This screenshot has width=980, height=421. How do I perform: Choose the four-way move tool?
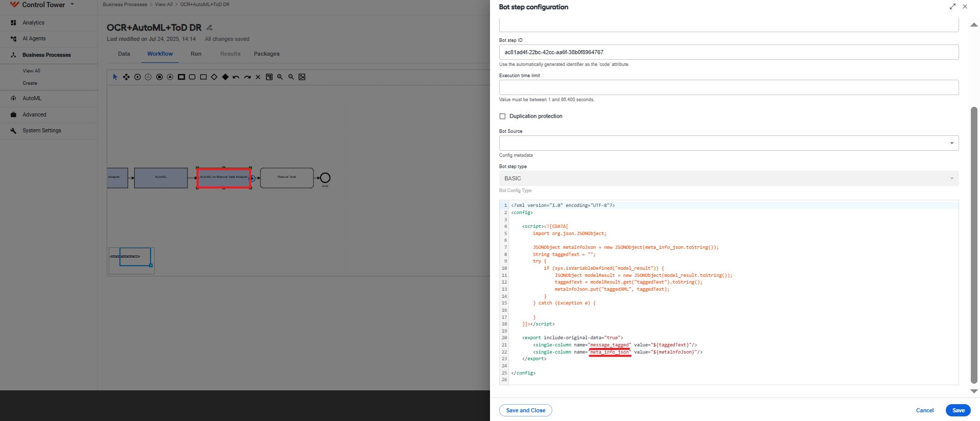(x=126, y=77)
